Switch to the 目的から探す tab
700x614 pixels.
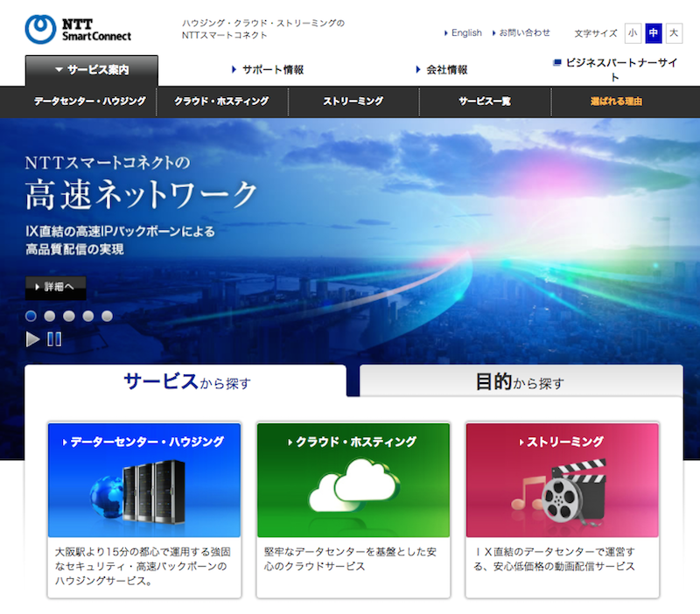point(521,381)
